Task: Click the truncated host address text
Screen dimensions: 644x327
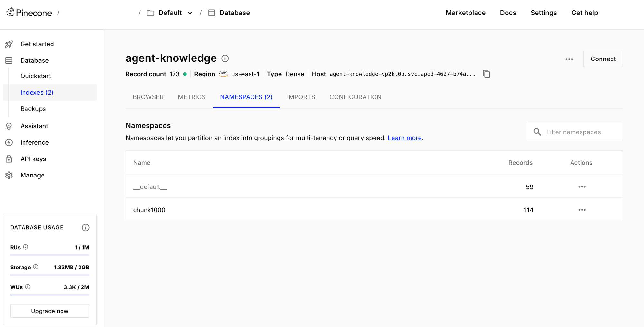Action: click(402, 74)
